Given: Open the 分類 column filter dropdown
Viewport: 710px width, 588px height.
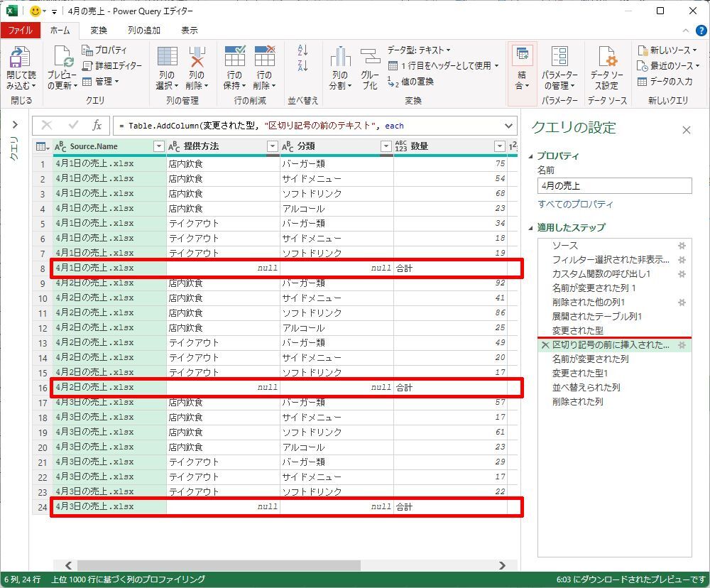Looking at the screenshot, I should 386,146.
